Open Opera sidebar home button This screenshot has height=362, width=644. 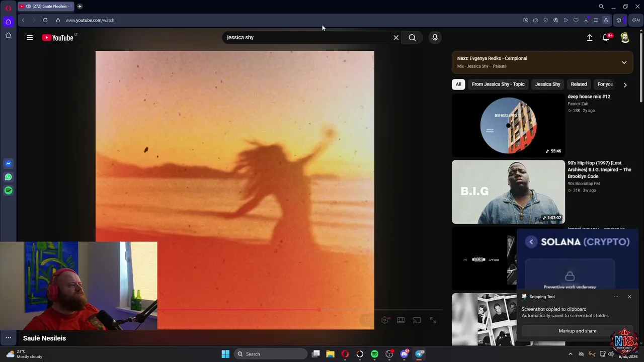(8, 22)
